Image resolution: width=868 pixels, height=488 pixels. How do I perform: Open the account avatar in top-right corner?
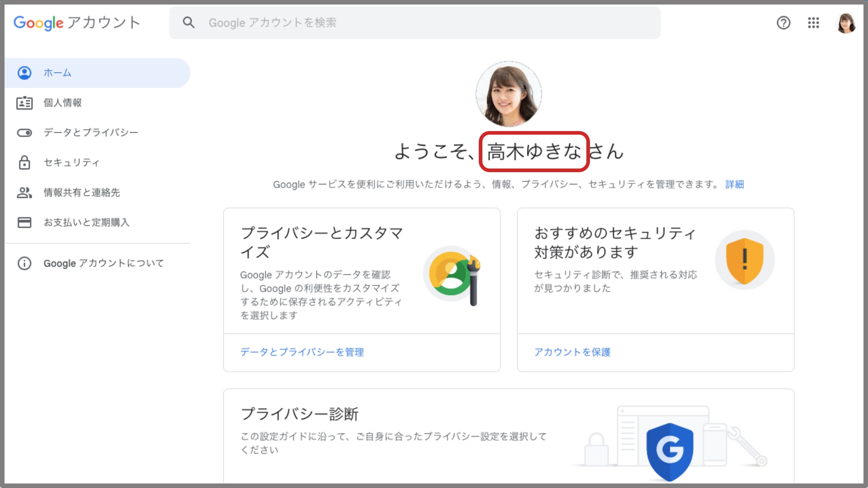[x=846, y=23]
